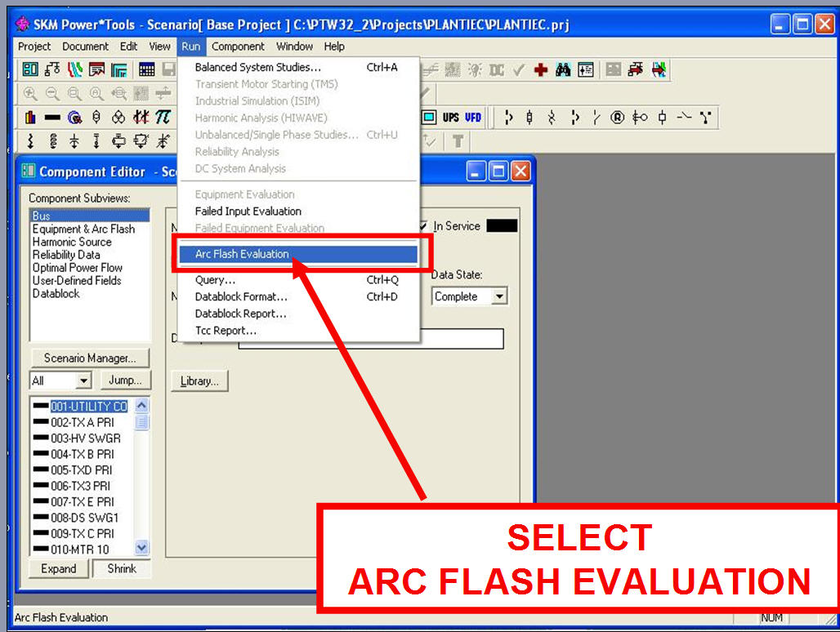840x632 pixels.
Task: Click the Scenario Manager button
Action: (90, 358)
